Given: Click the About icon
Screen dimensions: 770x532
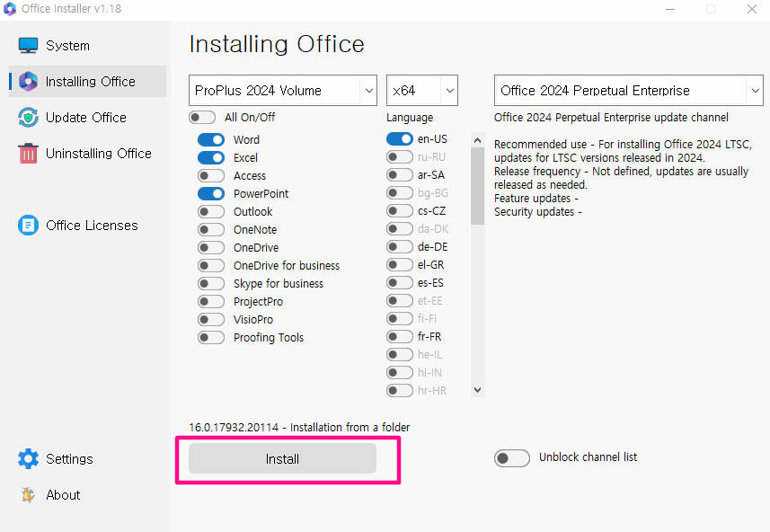Looking at the screenshot, I should tap(28, 494).
